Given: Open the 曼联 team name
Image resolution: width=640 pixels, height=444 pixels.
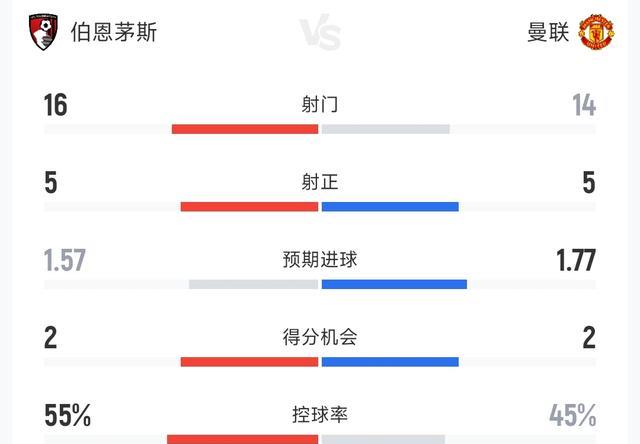Looking at the screenshot, I should [548, 32].
